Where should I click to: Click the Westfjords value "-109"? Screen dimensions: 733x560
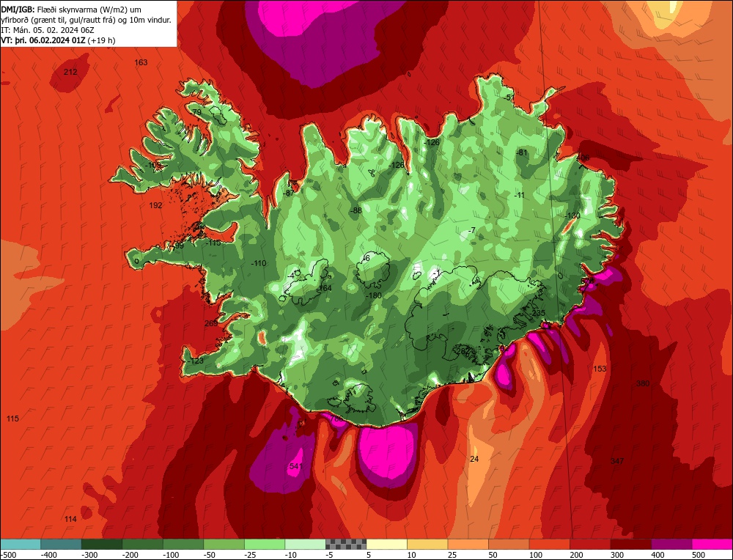coord(152,165)
